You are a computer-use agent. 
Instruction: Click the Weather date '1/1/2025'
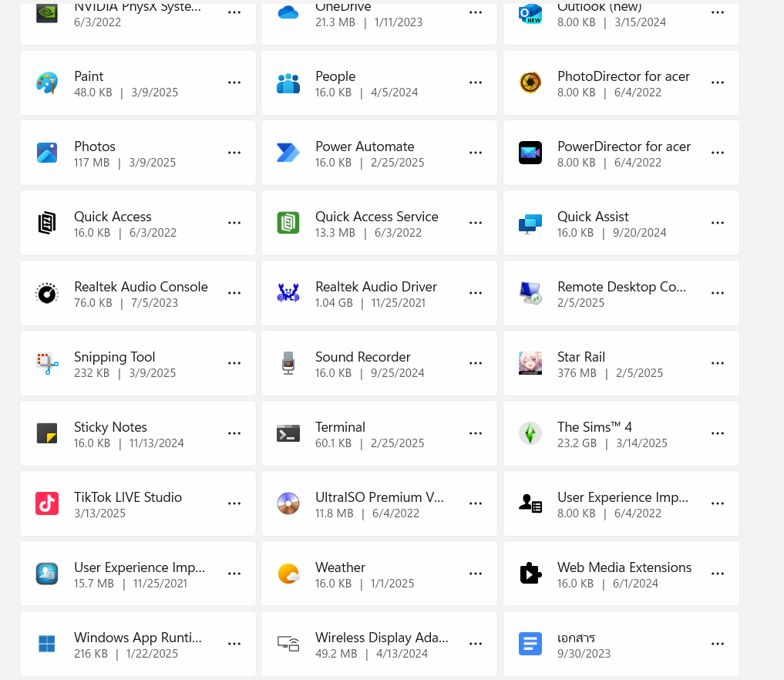[x=392, y=584]
